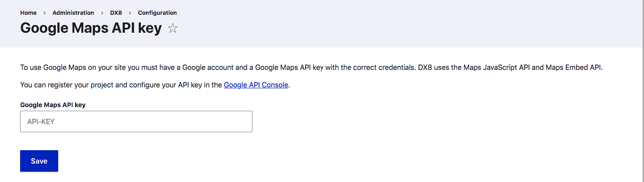Go to Home breadcrumb link
Viewport: 644px width, 182px height.
tap(28, 13)
